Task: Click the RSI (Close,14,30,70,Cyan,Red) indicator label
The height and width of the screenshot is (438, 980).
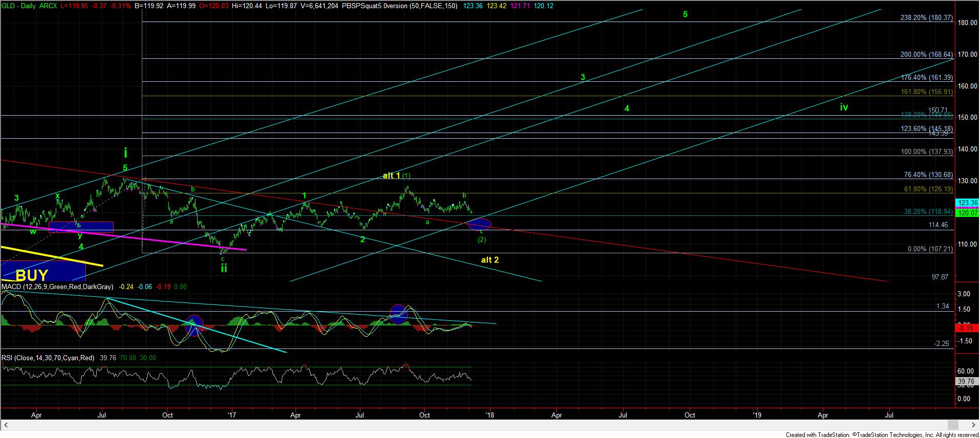Action: coord(48,358)
